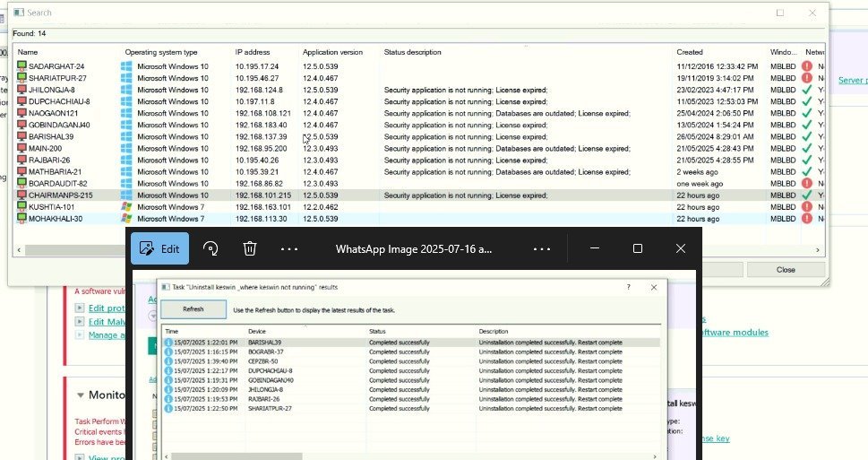Select the KUSHTIA-101 device row
The height and width of the screenshot is (460, 868).
tap(419, 207)
